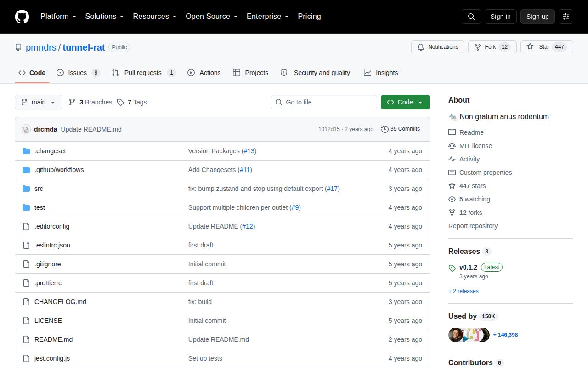This screenshot has height=368, width=588.
Task: Open the green Code dropdown
Action: pyautogui.click(x=405, y=102)
